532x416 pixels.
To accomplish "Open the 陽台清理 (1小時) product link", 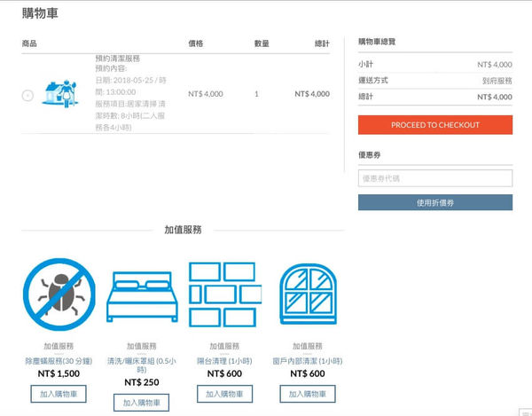I will point(225,361).
